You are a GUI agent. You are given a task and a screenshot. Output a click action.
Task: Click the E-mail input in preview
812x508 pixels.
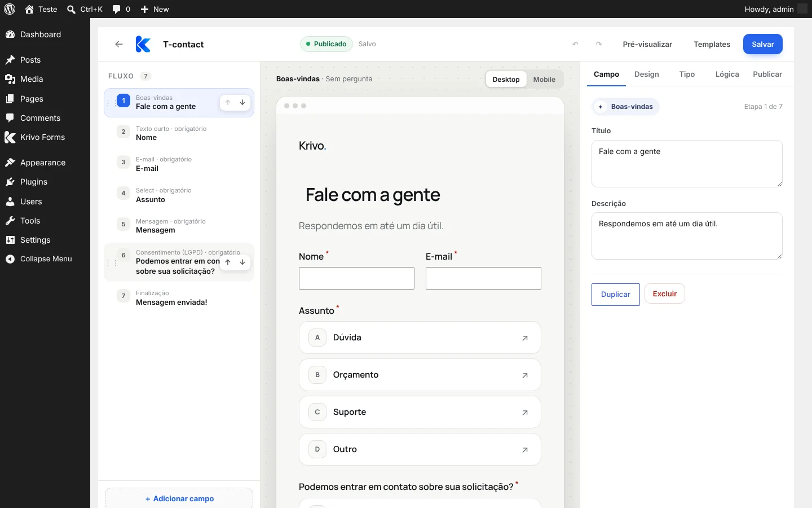(483, 278)
